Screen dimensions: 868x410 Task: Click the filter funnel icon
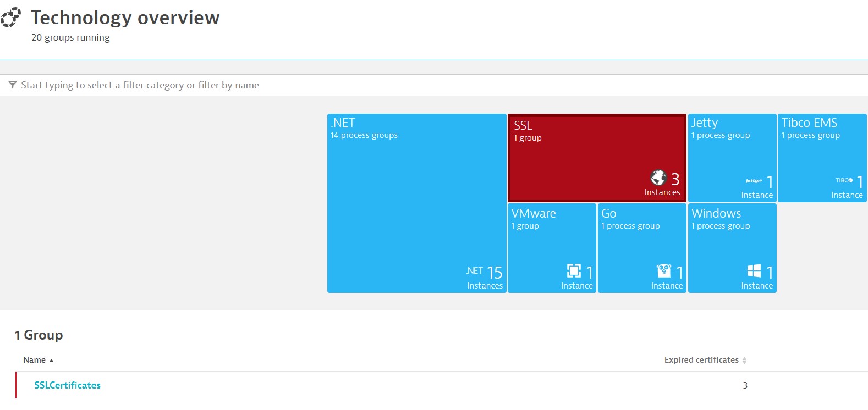point(13,85)
